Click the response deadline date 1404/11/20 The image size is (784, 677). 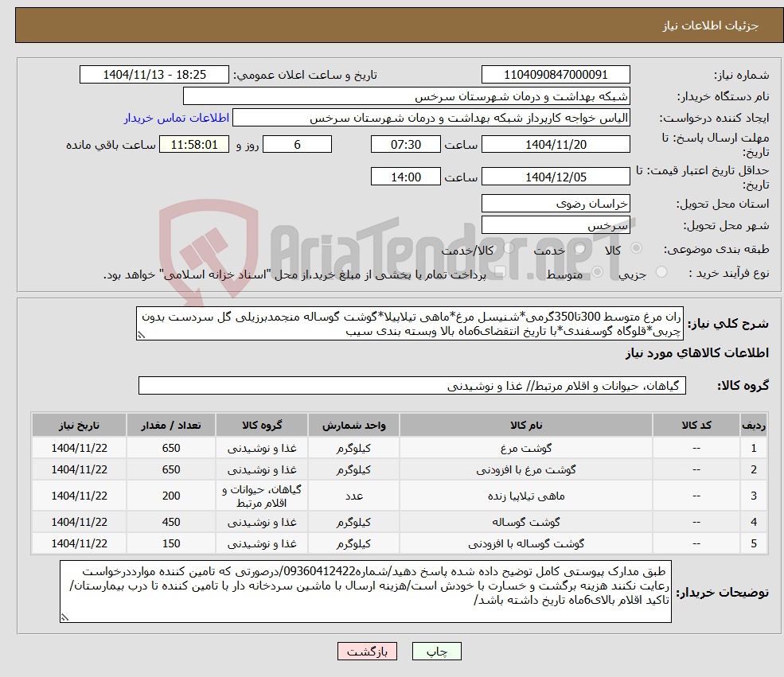(x=556, y=145)
